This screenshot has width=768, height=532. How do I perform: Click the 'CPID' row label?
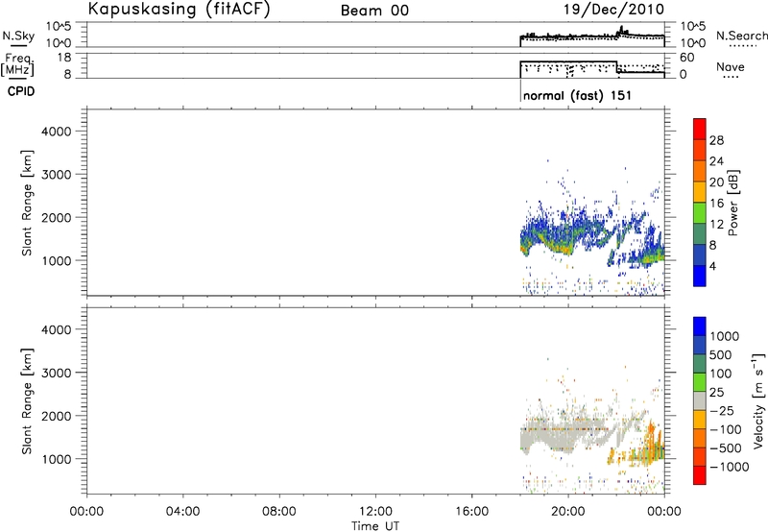click(21, 91)
